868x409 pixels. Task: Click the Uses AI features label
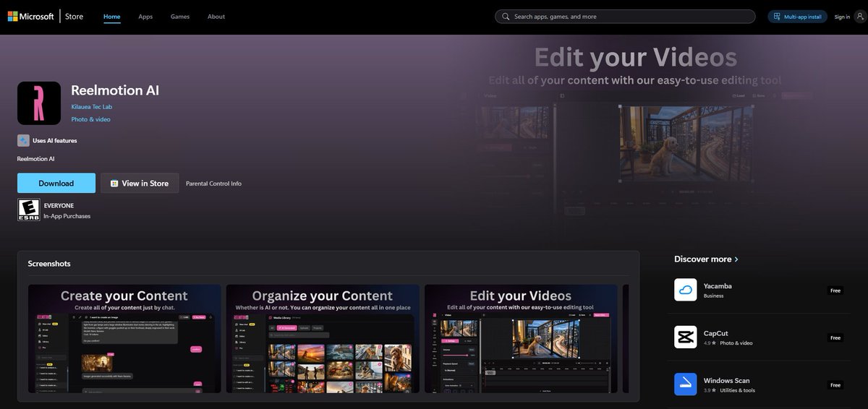pos(55,141)
